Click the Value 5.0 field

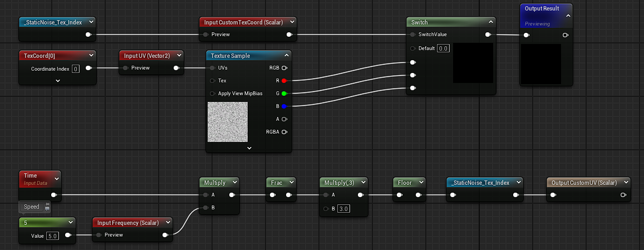52,236
